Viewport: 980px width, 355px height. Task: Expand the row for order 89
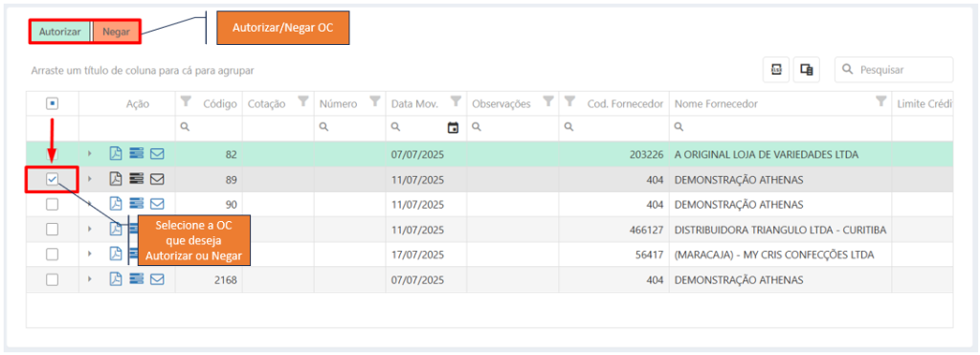click(89, 179)
